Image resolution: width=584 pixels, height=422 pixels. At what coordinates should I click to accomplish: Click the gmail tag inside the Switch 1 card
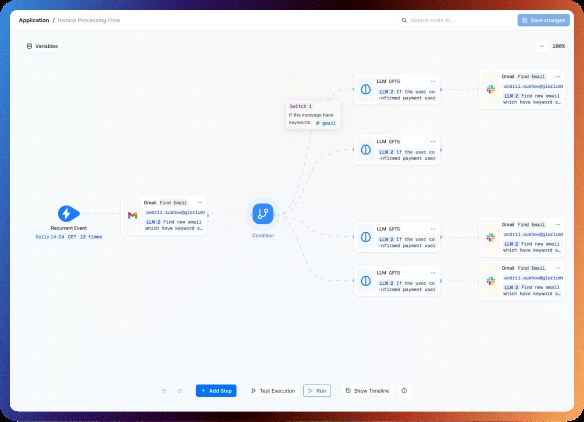tap(326, 123)
